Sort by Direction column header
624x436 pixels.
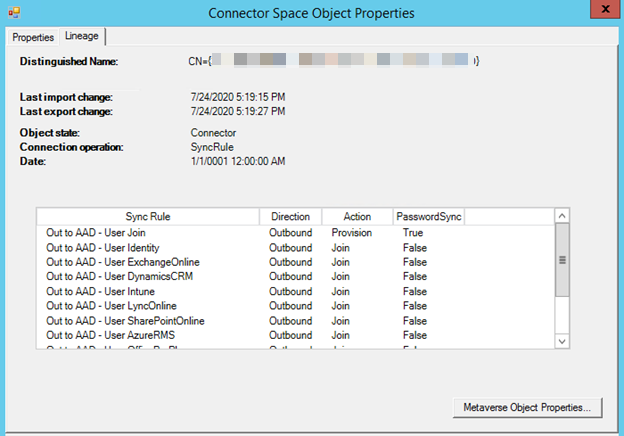(291, 216)
